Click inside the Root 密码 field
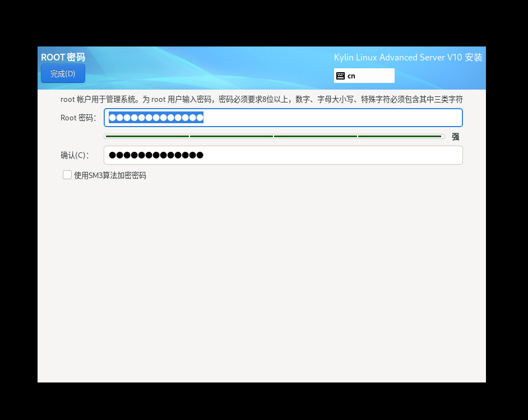The width and height of the screenshot is (528, 420). click(x=283, y=118)
